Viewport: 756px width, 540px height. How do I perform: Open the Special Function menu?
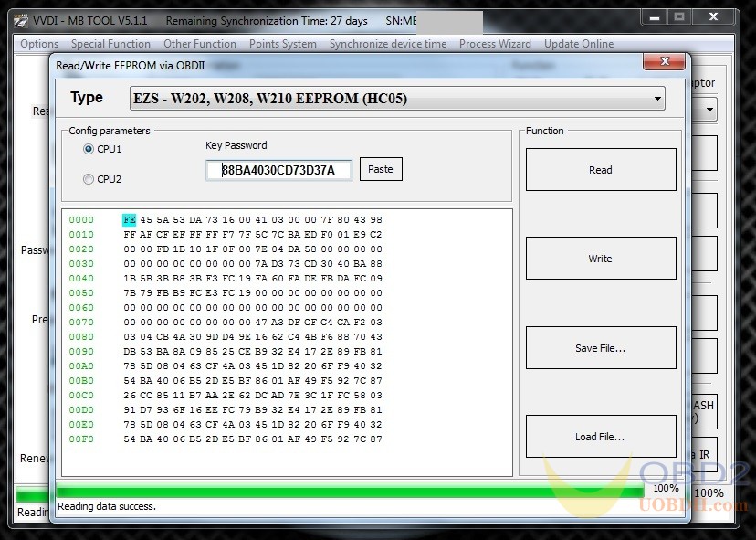(110, 44)
